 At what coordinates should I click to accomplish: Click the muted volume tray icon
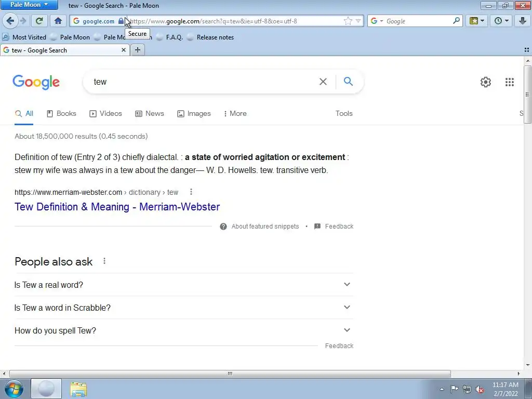480,390
